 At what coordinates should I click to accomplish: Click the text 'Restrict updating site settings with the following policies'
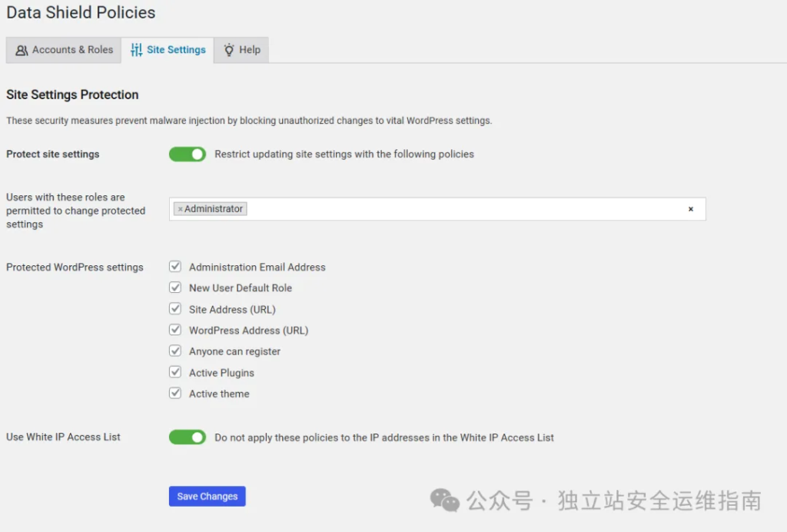344,154
